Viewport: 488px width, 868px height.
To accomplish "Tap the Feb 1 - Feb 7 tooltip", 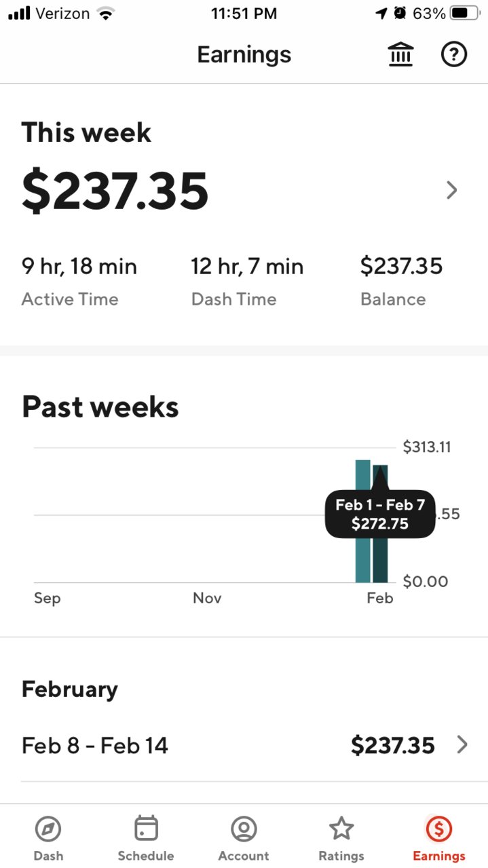I will click(380, 514).
